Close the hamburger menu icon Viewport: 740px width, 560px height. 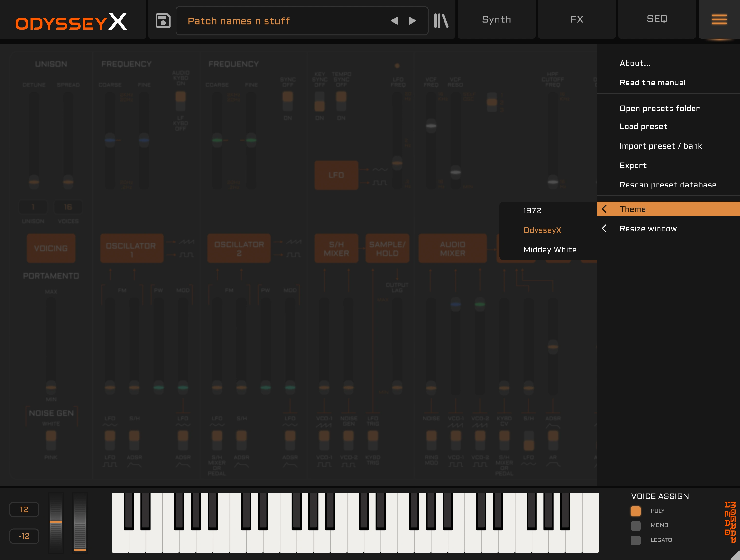[719, 19]
